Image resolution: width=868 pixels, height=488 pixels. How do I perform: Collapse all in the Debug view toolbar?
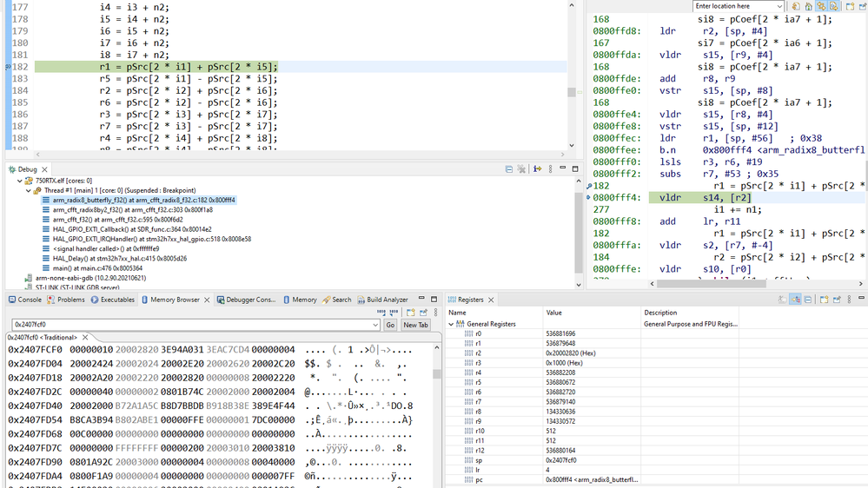(x=509, y=169)
